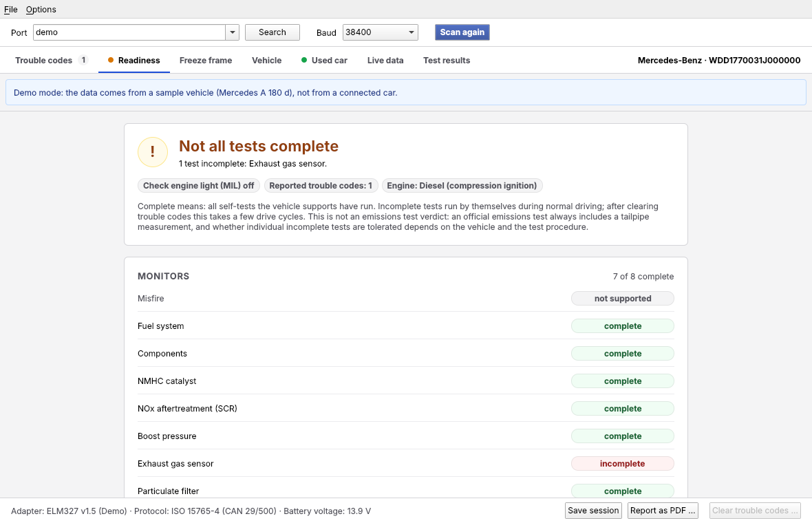The image size is (812, 523).
Task: Select the Readiness tab
Action: click(x=134, y=60)
